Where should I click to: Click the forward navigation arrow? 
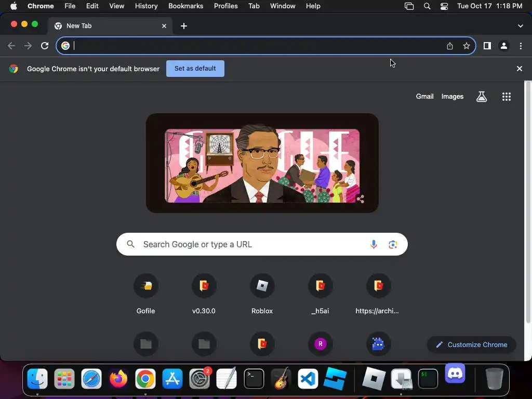click(x=28, y=46)
